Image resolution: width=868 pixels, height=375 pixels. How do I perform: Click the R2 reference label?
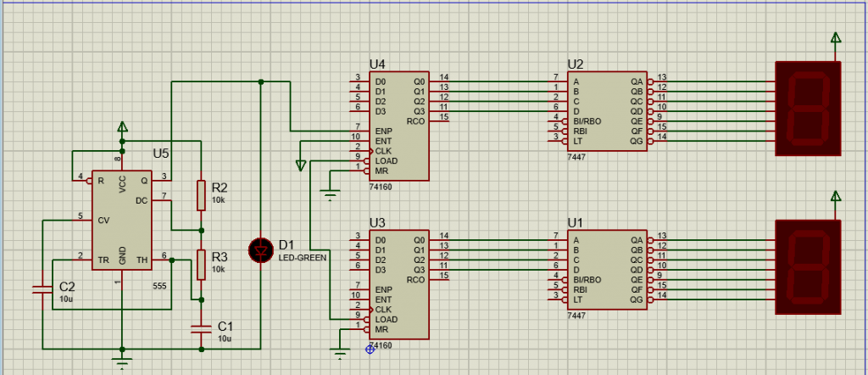pyautogui.click(x=220, y=187)
